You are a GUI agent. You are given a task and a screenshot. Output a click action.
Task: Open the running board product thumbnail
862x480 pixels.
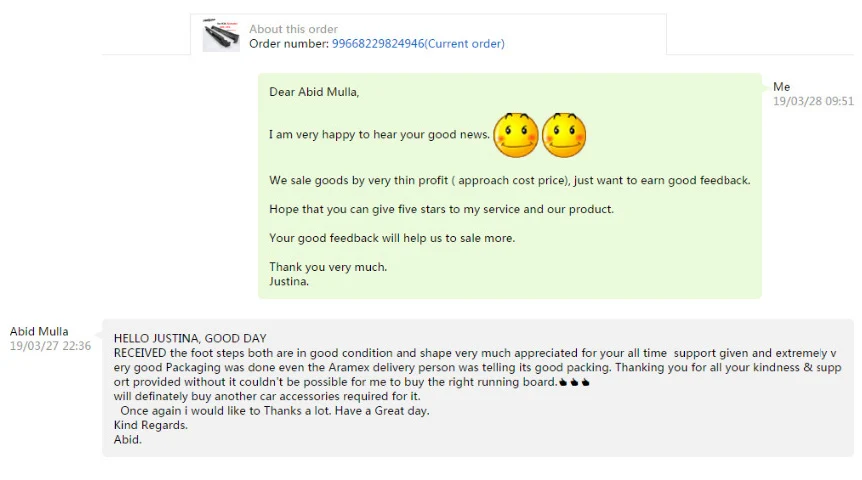click(x=221, y=35)
